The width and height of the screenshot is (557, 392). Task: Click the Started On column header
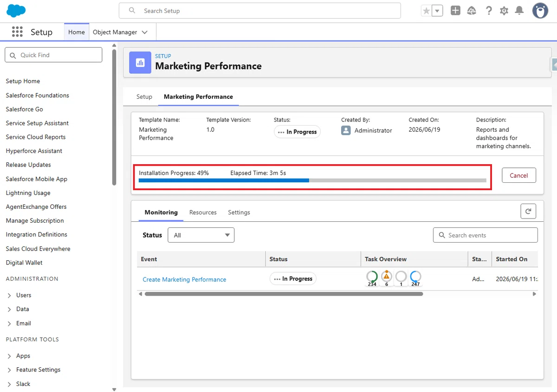pyautogui.click(x=515, y=259)
